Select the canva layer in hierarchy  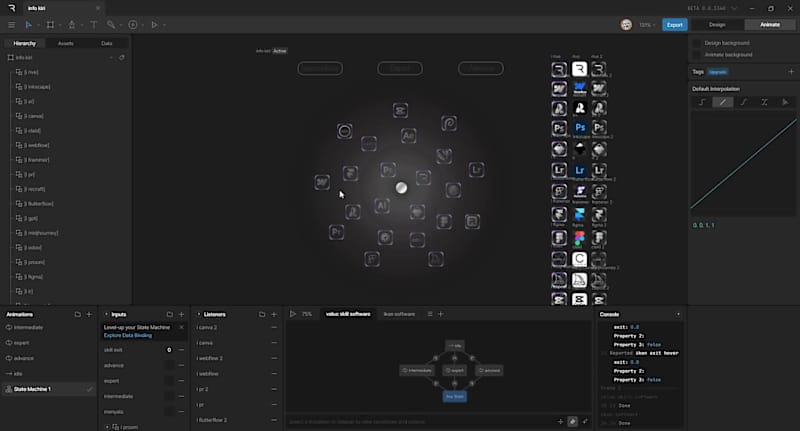pyautogui.click(x=66, y=116)
